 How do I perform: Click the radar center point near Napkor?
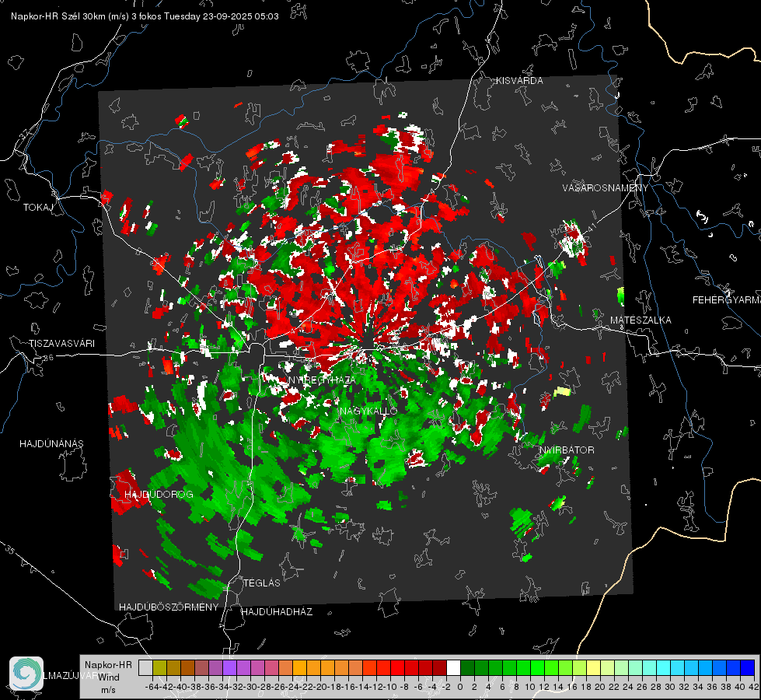coord(368,348)
